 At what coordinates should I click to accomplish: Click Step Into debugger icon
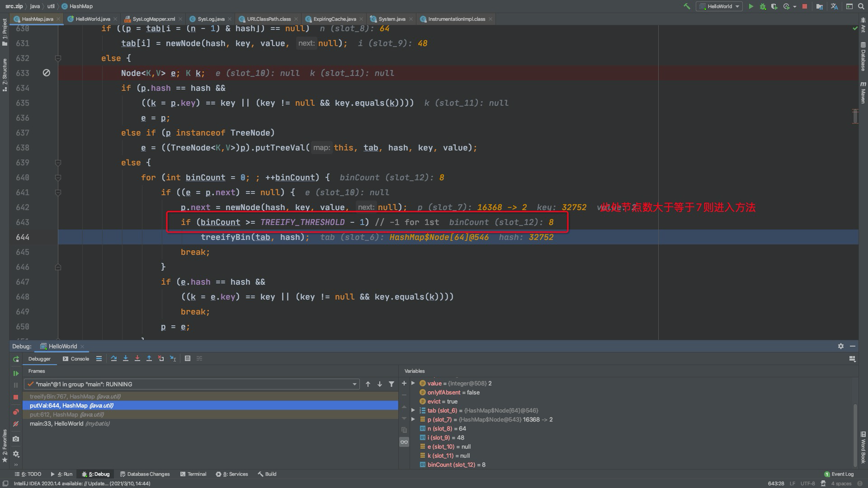[x=126, y=358]
